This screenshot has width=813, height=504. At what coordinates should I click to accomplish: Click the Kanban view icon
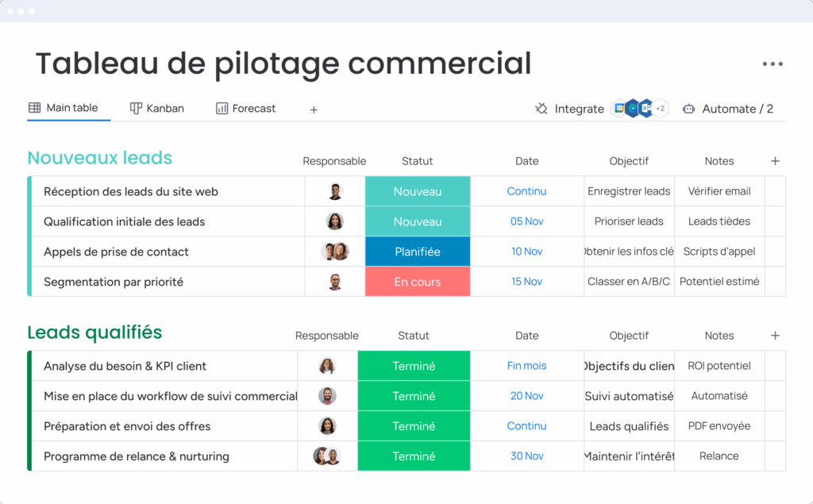coord(135,109)
